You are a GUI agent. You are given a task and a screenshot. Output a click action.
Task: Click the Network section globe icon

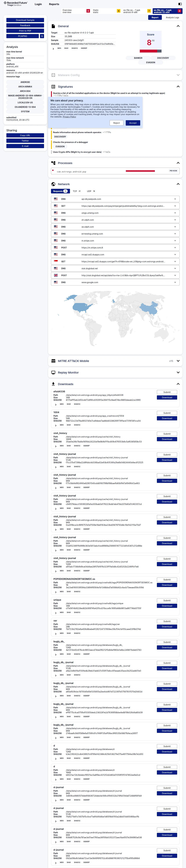pyautogui.click(x=53, y=184)
